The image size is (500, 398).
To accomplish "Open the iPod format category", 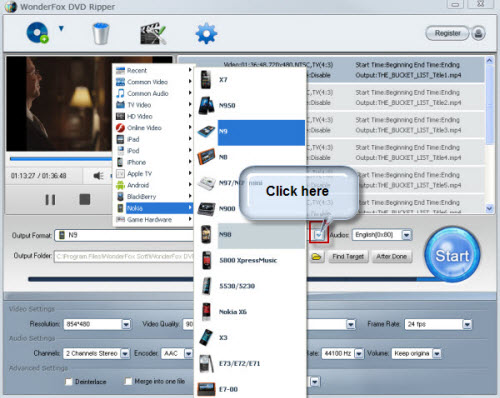I will tap(153, 151).
